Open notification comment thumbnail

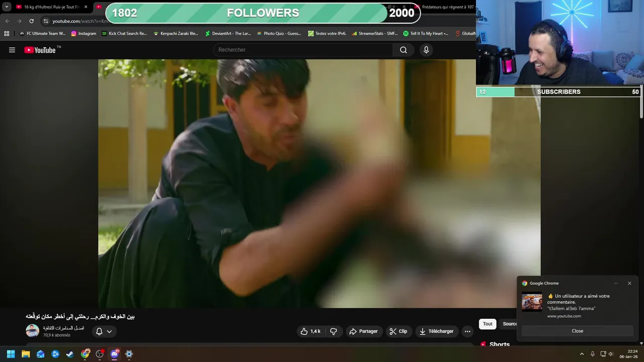(x=532, y=302)
